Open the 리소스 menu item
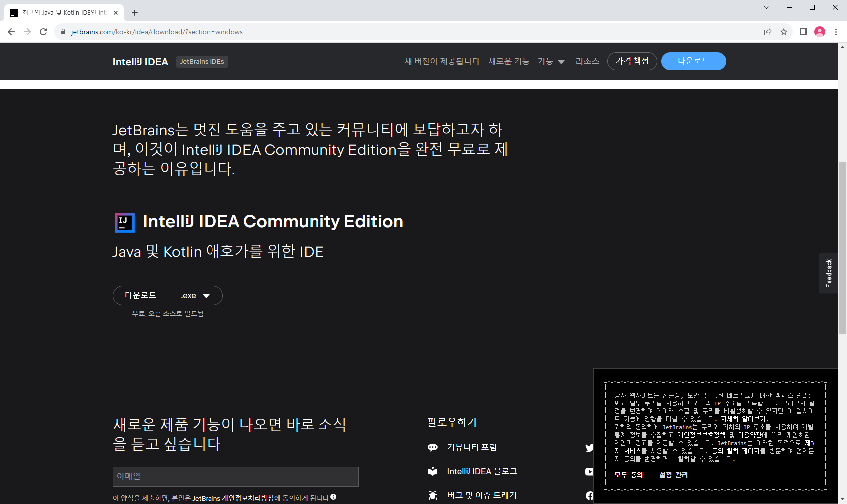The width and height of the screenshot is (847, 504). [x=587, y=61]
